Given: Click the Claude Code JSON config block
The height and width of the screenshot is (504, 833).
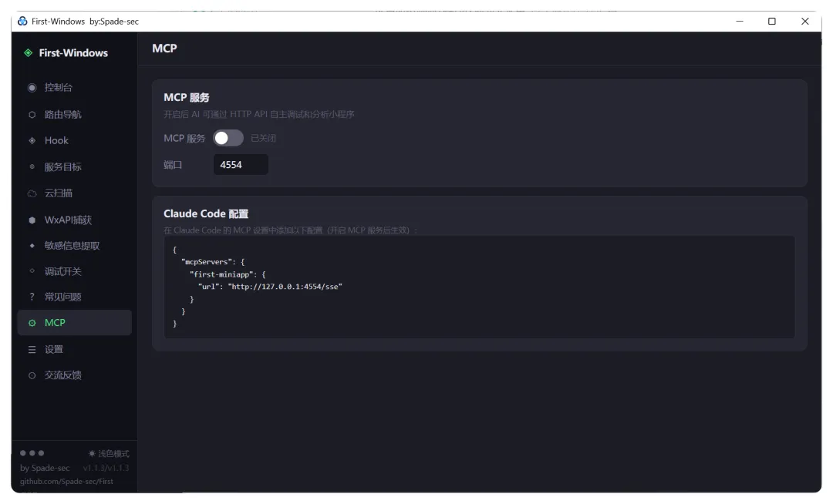Looking at the screenshot, I should [x=479, y=287].
